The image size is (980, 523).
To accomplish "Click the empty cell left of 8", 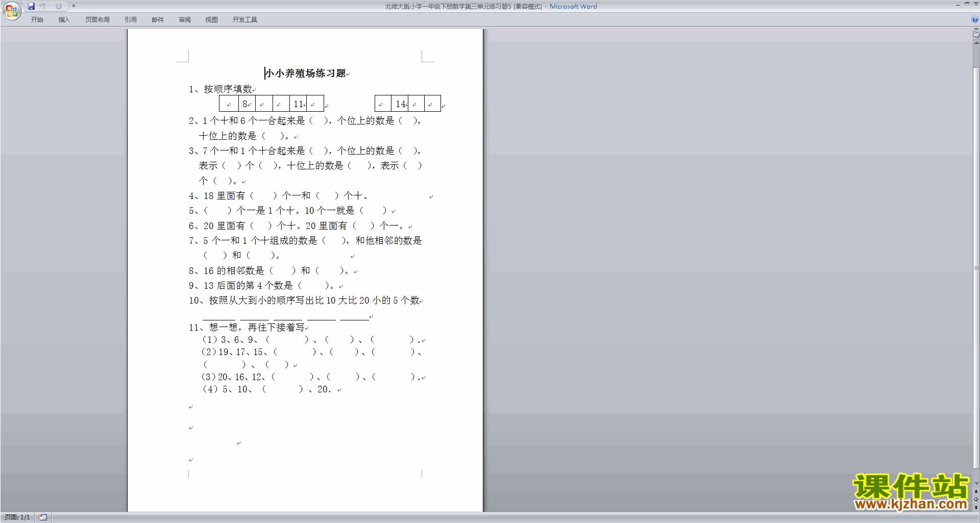I will (229, 104).
